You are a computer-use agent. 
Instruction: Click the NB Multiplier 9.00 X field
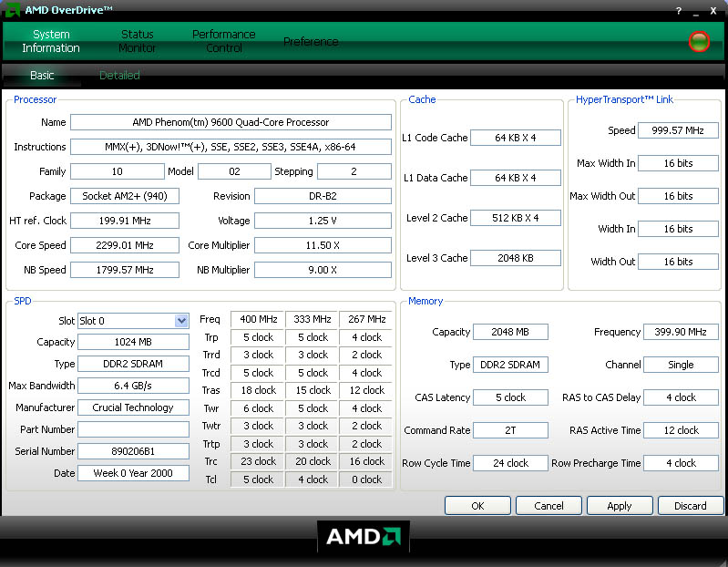[323, 270]
